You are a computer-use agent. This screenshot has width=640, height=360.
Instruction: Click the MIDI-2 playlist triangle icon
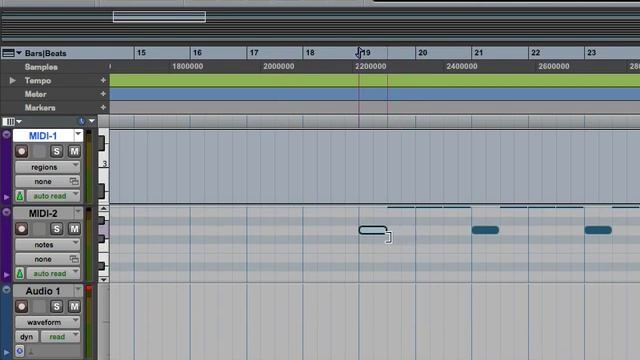coord(6,275)
